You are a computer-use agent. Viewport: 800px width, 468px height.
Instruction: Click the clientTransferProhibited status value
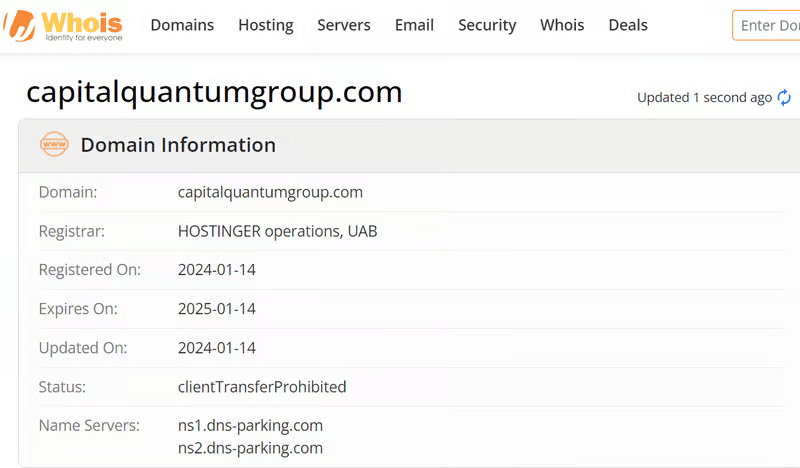(261, 386)
